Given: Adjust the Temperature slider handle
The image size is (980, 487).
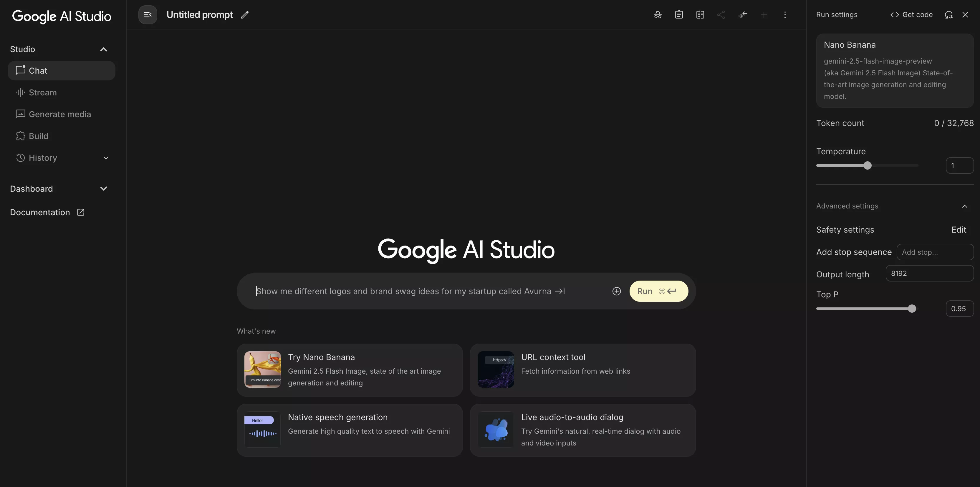Looking at the screenshot, I should tap(868, 165).
